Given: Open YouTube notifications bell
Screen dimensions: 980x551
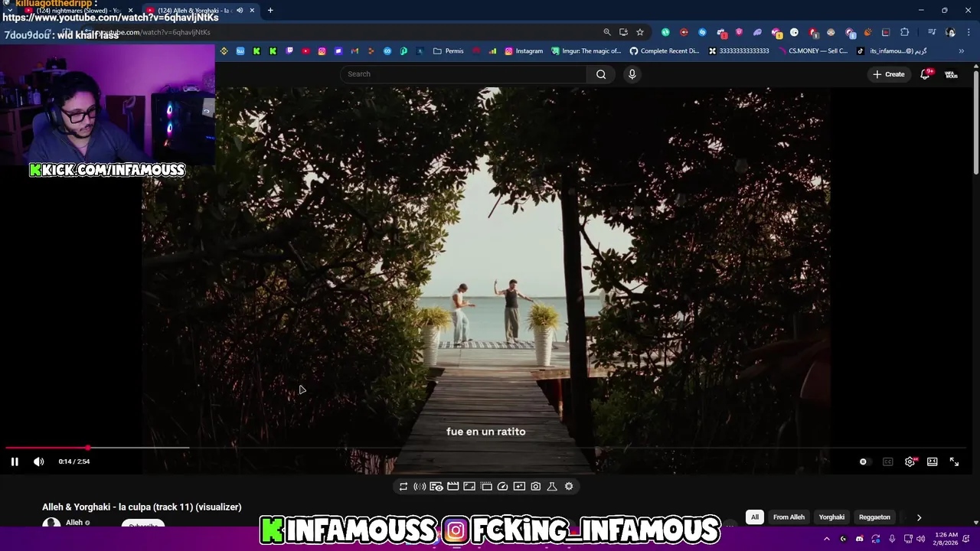Looking at the screenshot, I should [925, 74].
